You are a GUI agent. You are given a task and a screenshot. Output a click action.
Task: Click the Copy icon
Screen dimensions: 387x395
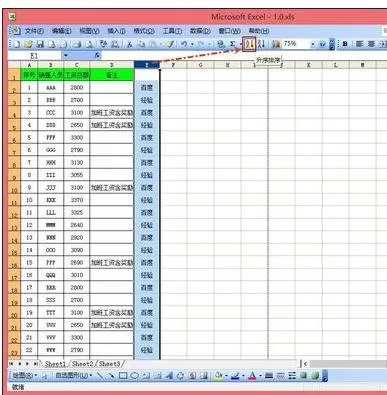142,44
